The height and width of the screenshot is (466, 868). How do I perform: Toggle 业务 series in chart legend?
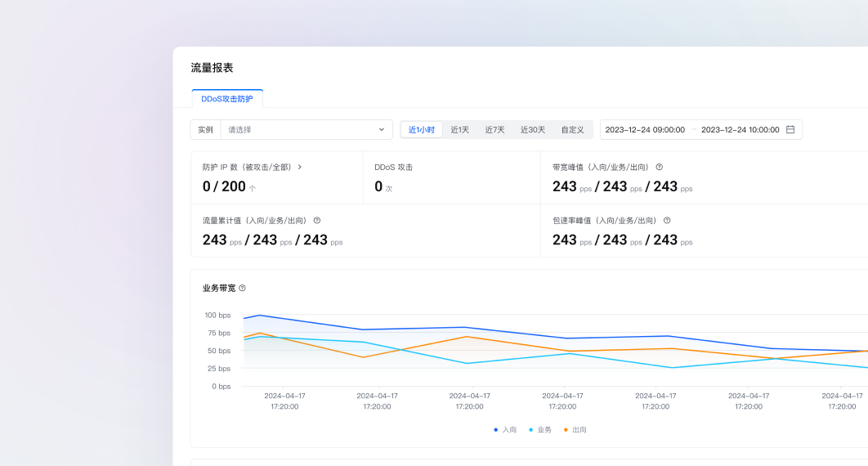coord(540,429)
